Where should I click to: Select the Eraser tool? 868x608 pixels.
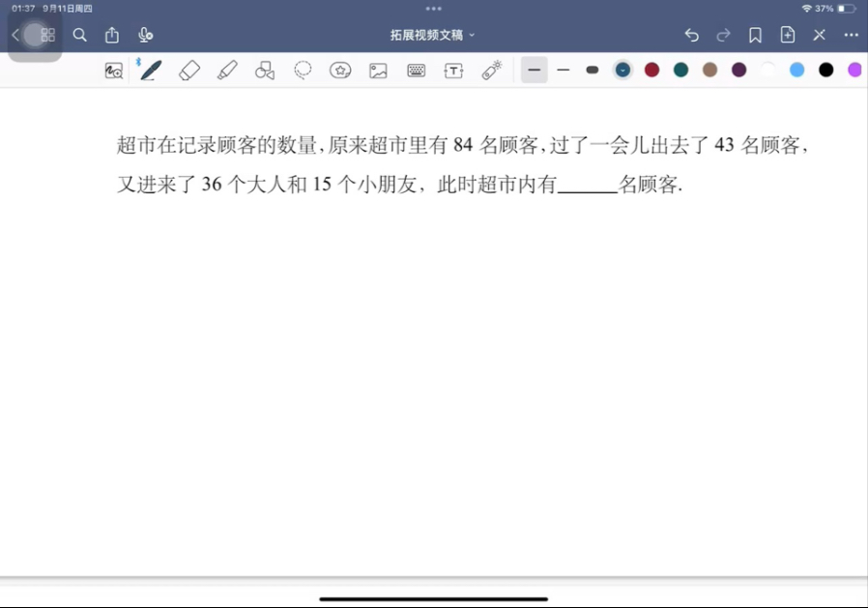(x=189, y=71)
